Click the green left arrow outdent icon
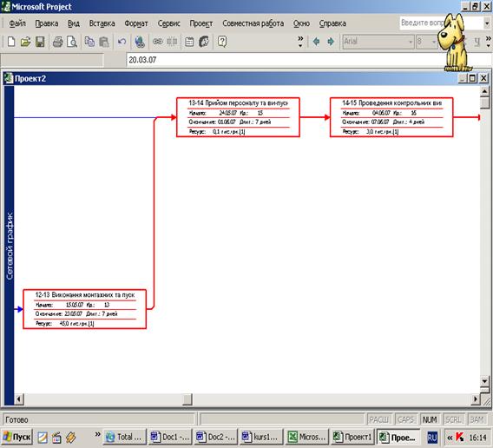493x448 pixels. [x=316, y=41]
